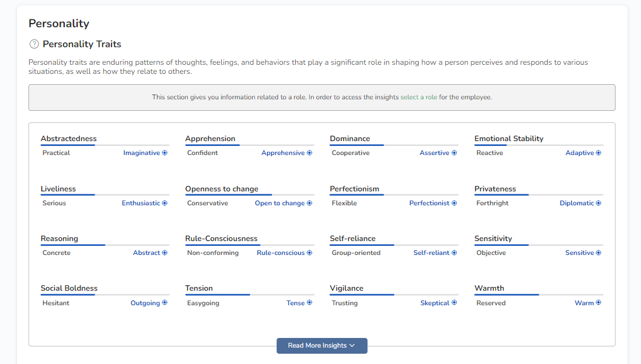641x364 pixels.
Task: Click the target icon next to Enthusiastic
Action: coord(165,204)
